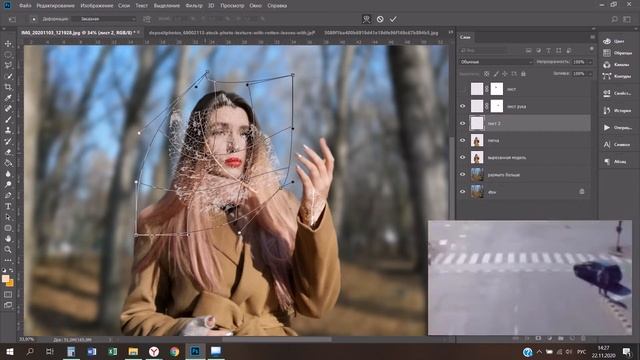Expand the warp preset dropdown
Viewport: 640px width, 360px height.
point(104,19)
